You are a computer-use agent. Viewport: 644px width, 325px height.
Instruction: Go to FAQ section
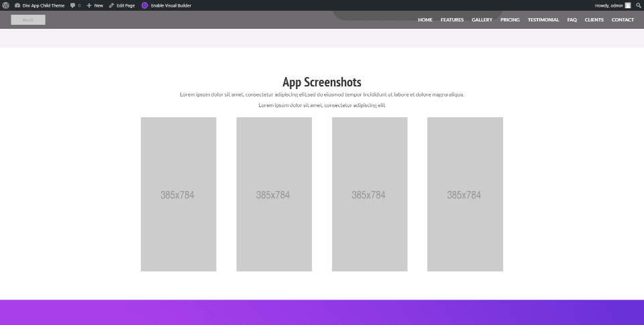click(x=572, y=19)
